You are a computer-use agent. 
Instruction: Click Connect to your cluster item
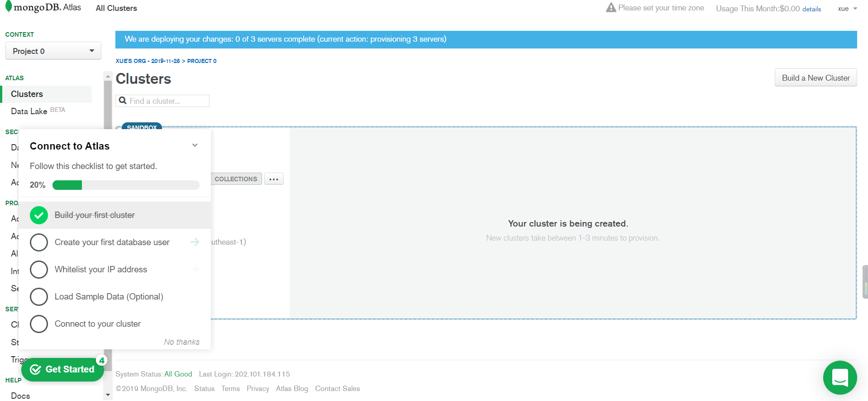click(x=114, y=324)
